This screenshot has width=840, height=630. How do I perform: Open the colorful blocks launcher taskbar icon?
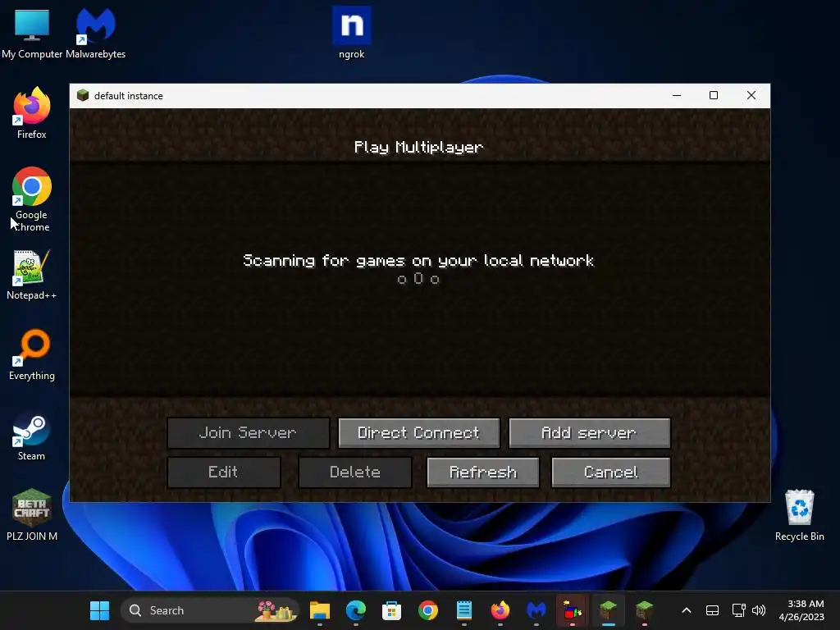[572, 610]
